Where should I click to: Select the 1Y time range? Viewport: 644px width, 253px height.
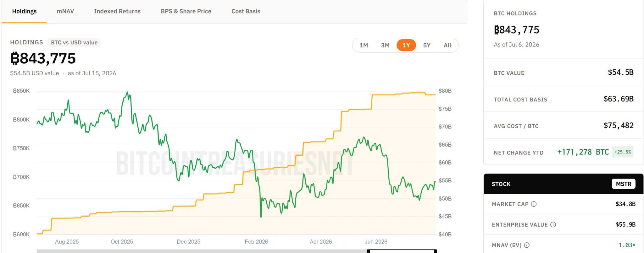[406, 45]
